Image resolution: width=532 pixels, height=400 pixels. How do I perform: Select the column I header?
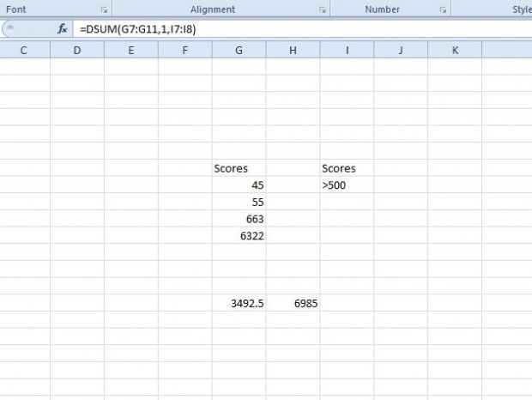(x=347, y=51)
